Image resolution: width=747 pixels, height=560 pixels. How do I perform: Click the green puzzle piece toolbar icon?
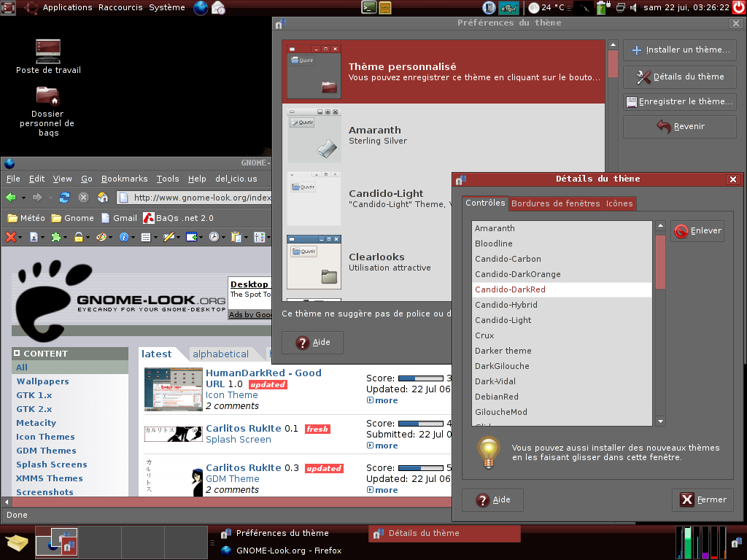click(55, 237)
